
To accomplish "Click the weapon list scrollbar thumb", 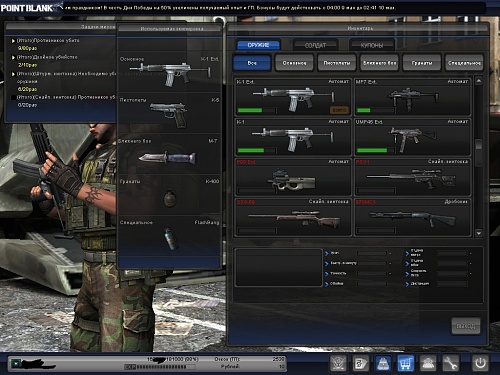I will tap(479, 144).
